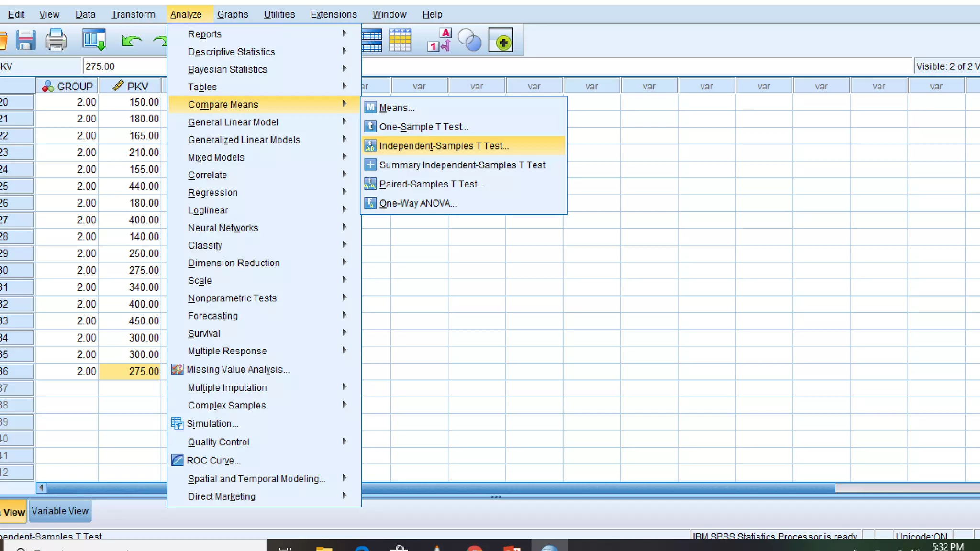Click the Value Labels toolbar icon
Viewport: 980px width, 551px height.
[439, 40]
